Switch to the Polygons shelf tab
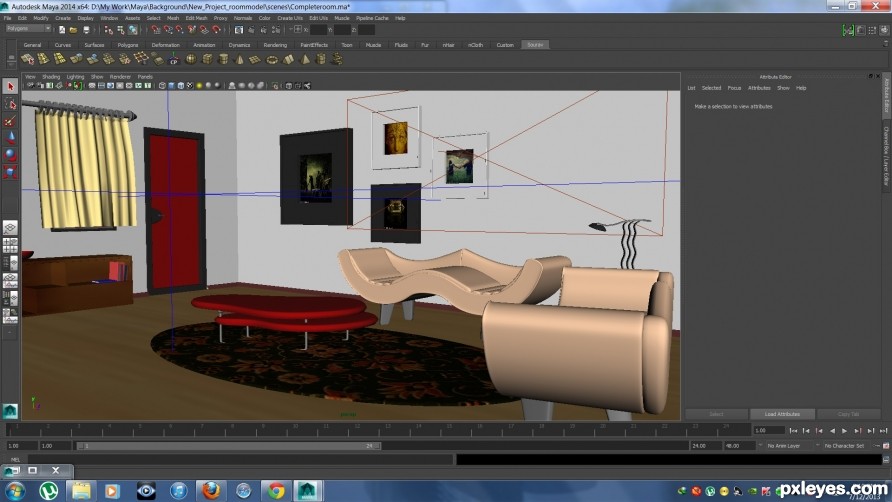Screen dimensions: 892x502 tap(127, 45)
